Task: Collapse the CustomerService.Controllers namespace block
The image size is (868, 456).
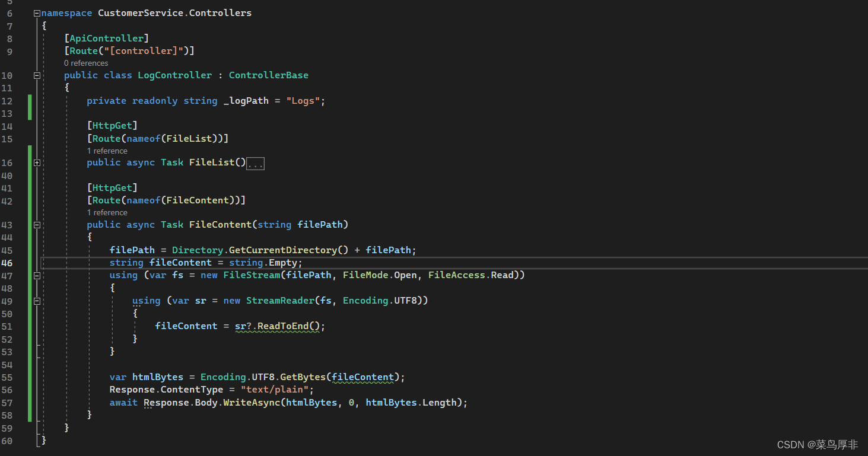Action: point(37,13)
